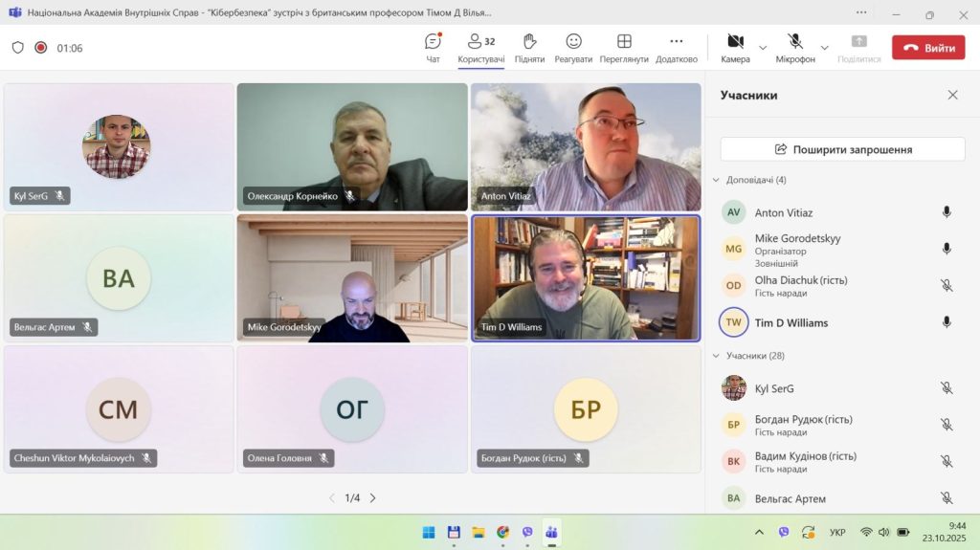Collapse the Доповідачі (4) section

pyautogui.click(x=716, y=180)
